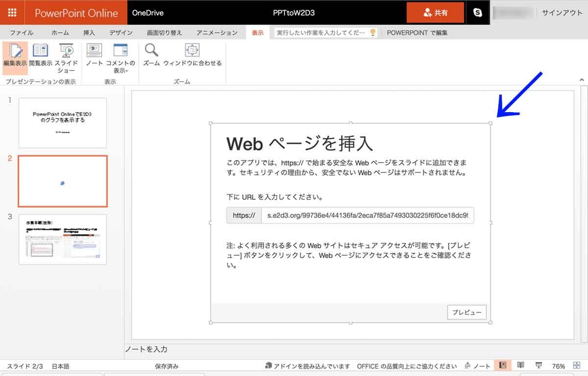Screen dimensions: 588x376
Task: Select the 表示 tab
Action: (x=258, y=33)
